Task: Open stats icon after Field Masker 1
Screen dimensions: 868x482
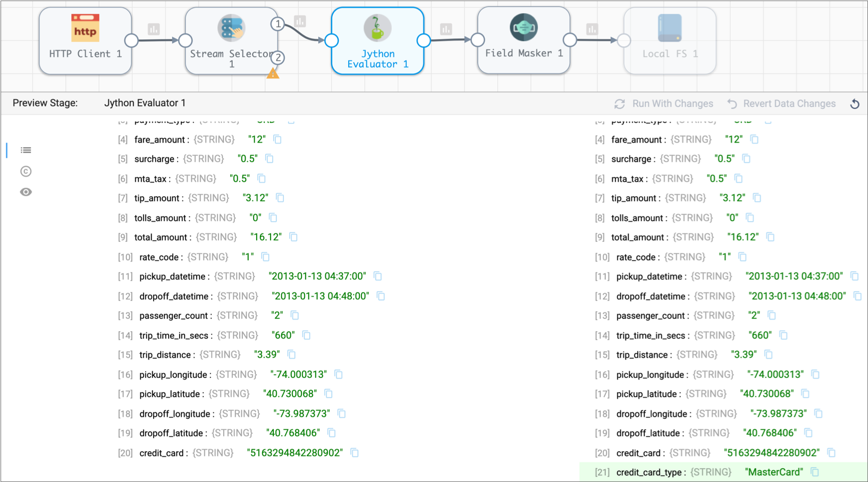Action: tap(592, 29)
